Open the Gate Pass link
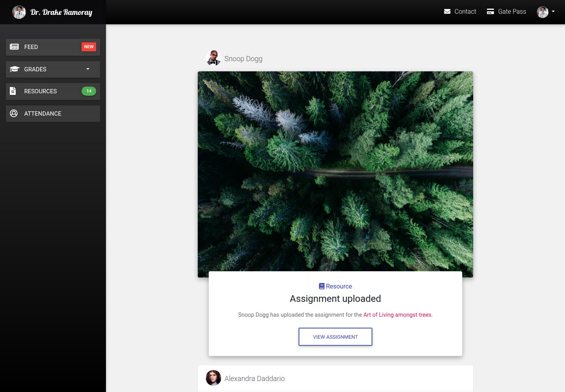The width and height of the screenshot is (565, 392). 507,12
